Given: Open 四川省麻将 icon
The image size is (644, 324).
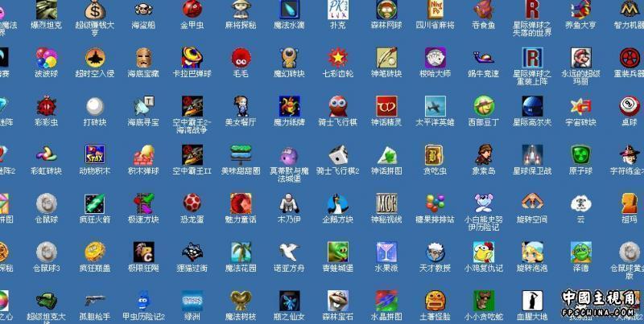Looking at the screenshot, I should tap(435, 10).
